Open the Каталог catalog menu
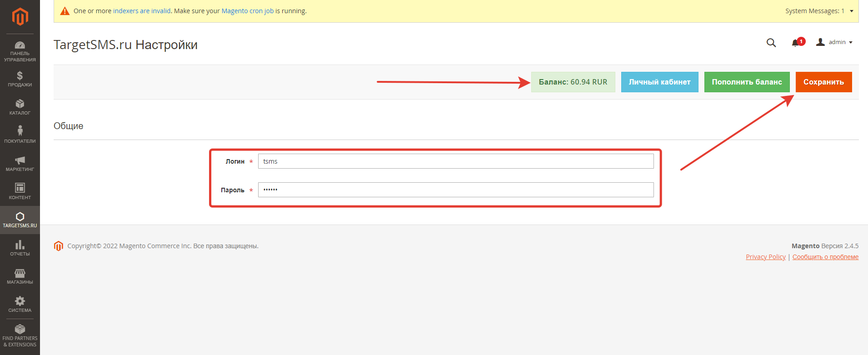Image resolution: width=868 pixels, height=355 pixels. 20,107
